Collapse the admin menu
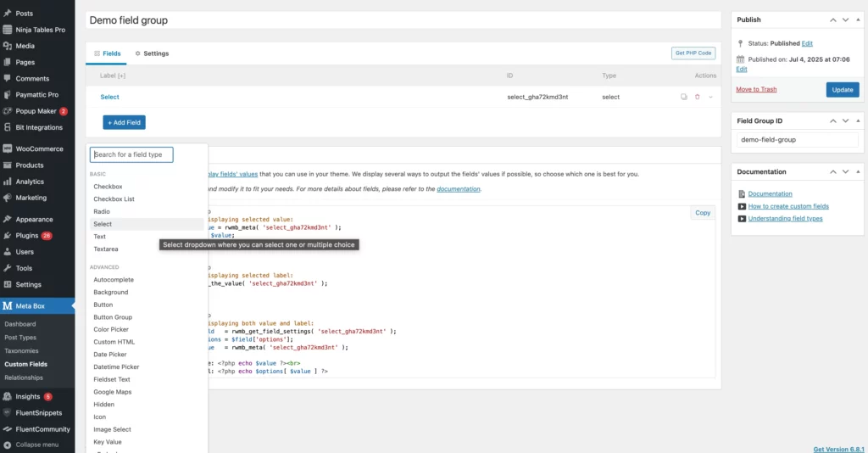 (36, 445)
